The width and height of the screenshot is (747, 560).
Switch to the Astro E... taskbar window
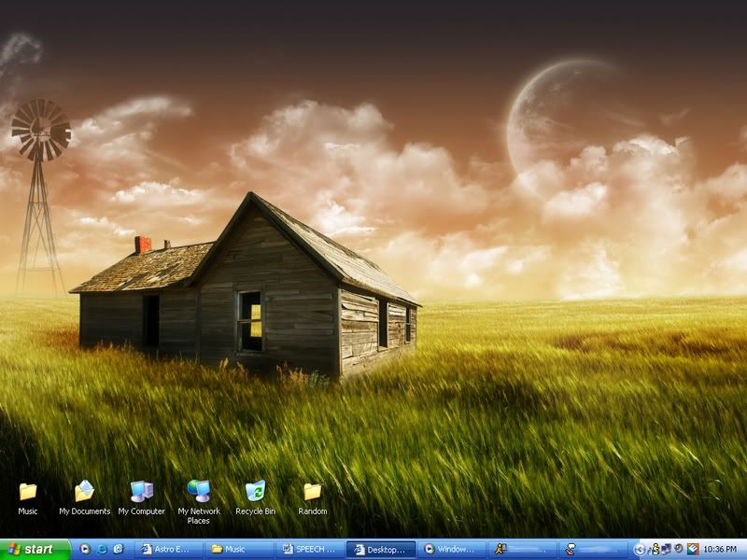coord(167,550)
